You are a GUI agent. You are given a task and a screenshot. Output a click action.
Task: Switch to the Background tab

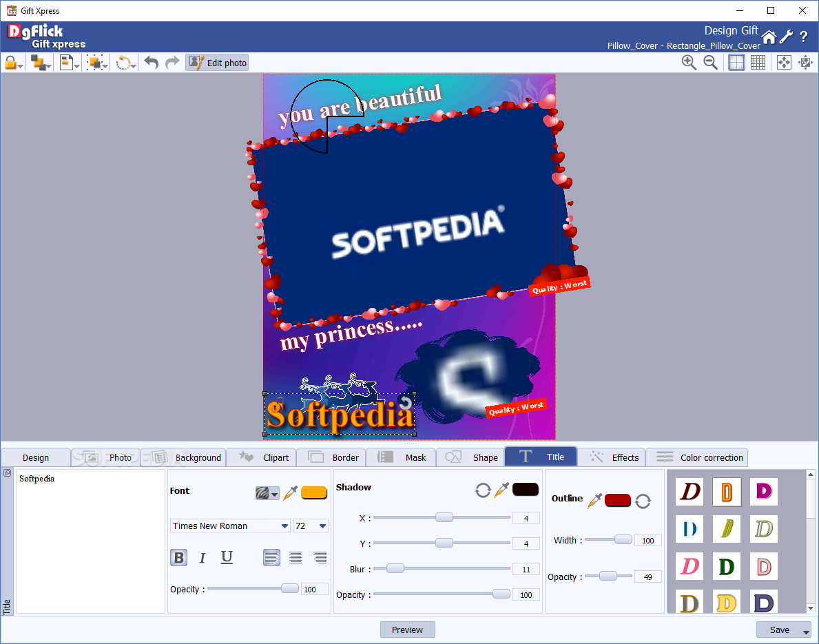[x=183, y=457]
